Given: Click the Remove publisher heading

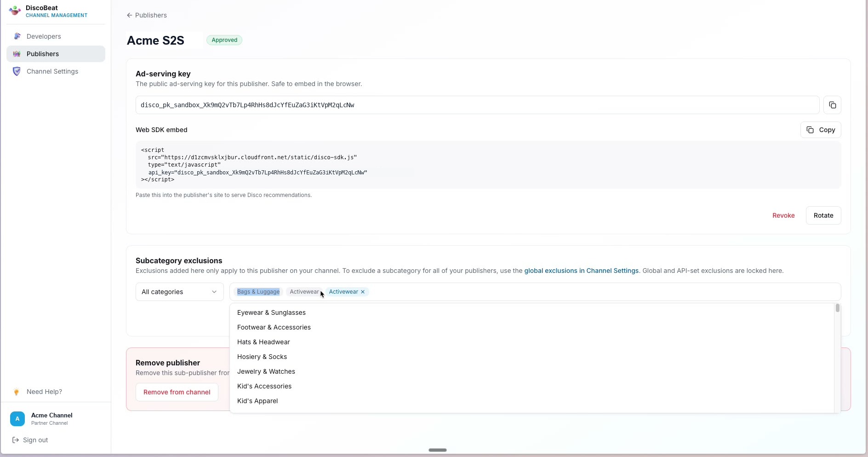Looking at the screenshot, I should point(168,363).
